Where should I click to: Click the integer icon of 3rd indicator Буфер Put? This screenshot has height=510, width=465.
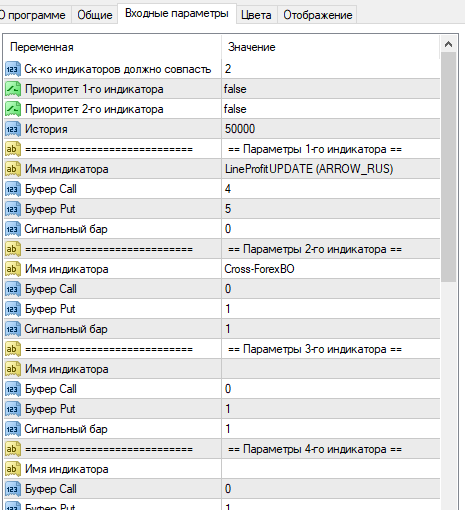pyautogui.click(x=13, y=409)
